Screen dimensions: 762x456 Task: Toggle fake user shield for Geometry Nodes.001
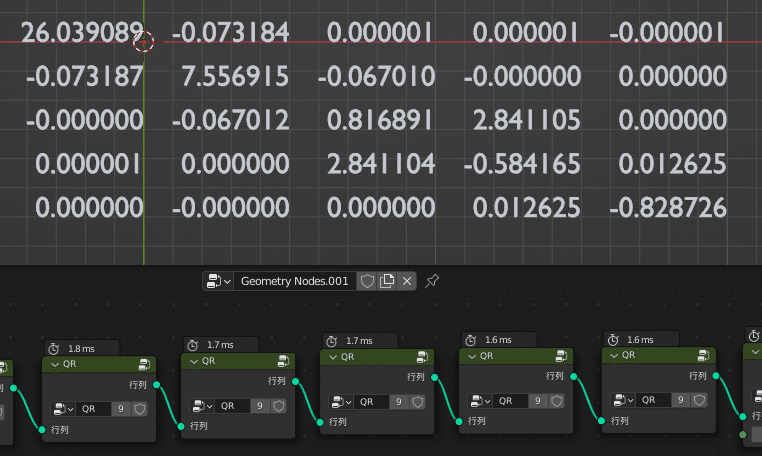point(367,281)
